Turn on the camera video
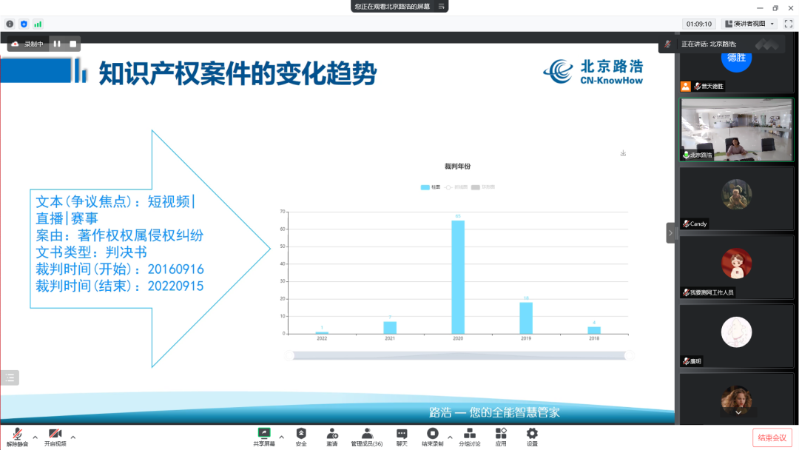Image resolution: width=799 pixels, height=450 pixels. click(x=54, y=433)
